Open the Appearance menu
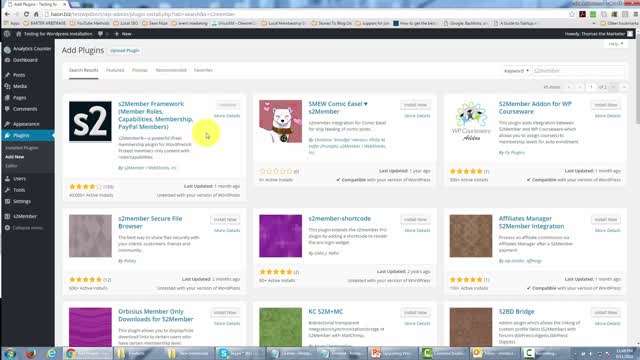 pyautogui.click(x=26, y=124)
